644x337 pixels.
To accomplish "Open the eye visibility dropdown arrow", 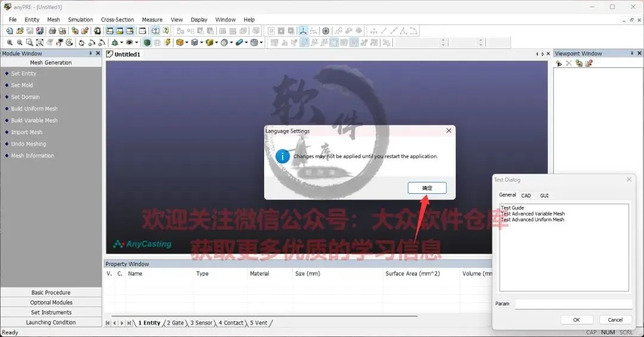I will (137, 42).
